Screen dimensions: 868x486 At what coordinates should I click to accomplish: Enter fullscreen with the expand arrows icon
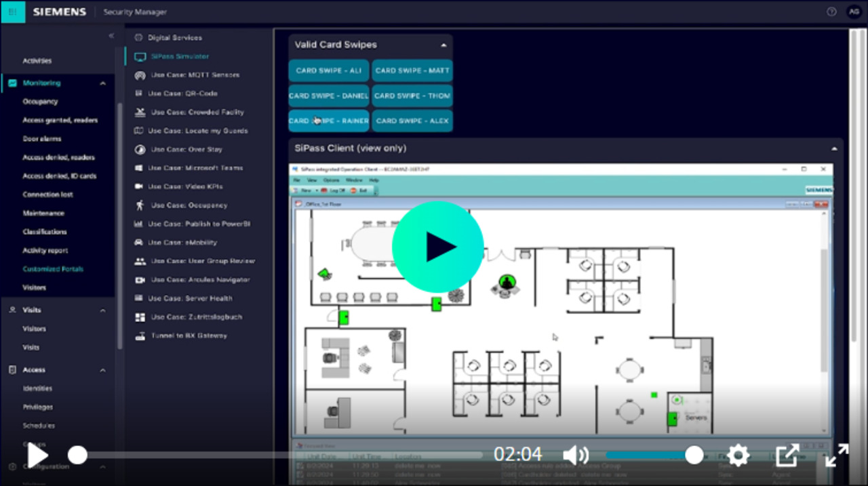click(x=837, y=455)
